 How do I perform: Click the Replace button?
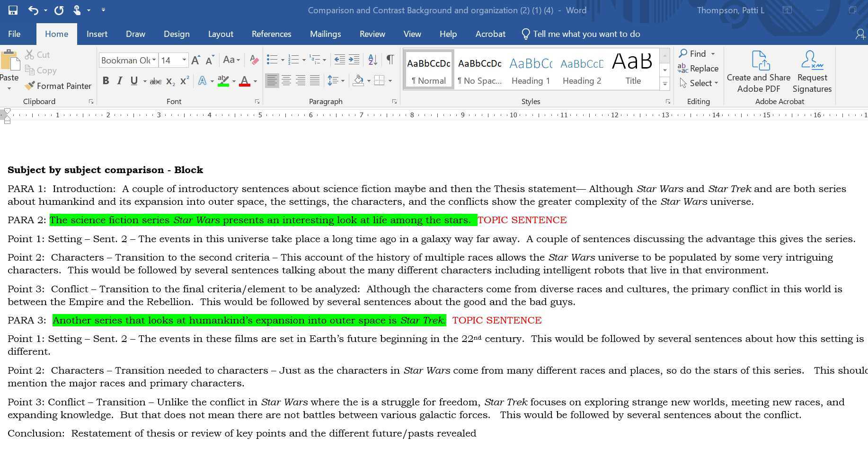(699, 69)
